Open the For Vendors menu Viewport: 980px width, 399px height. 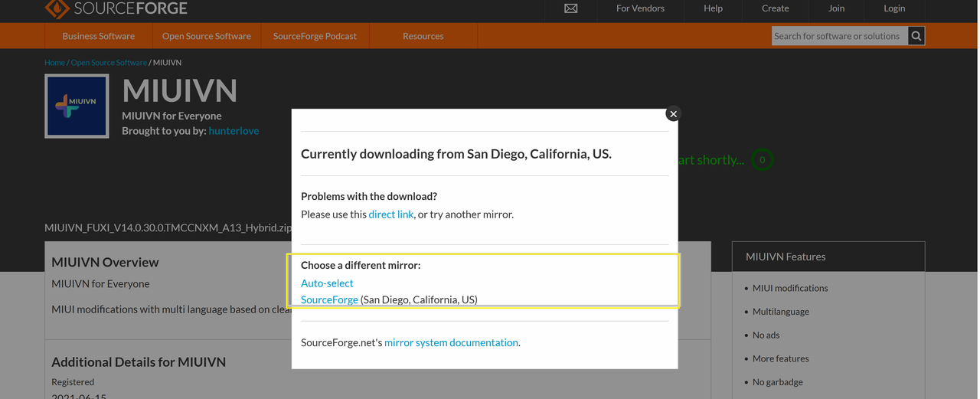click(640, 8)
